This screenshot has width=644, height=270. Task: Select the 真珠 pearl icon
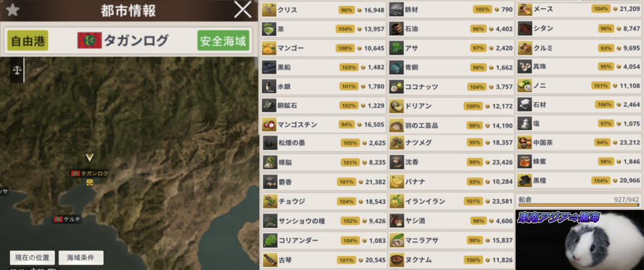[x=525, y=66]
